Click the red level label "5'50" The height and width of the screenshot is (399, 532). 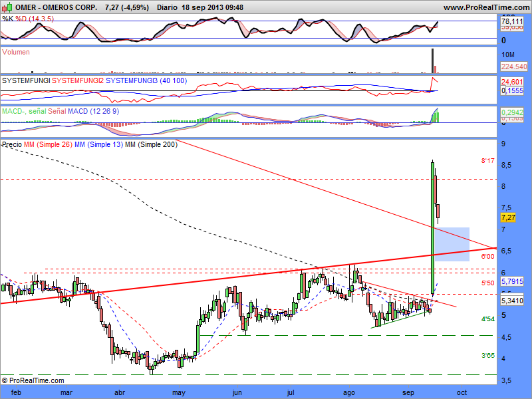coord(488,283)
